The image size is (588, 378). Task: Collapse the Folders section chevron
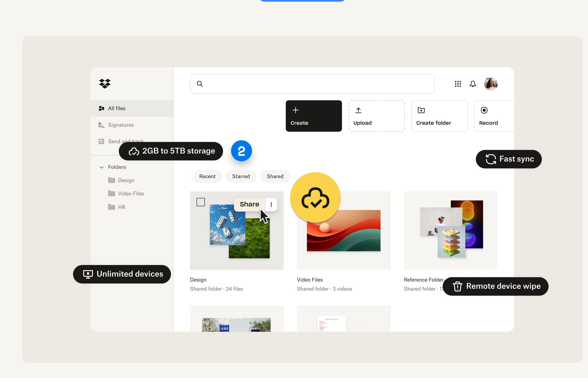point(102,167)
